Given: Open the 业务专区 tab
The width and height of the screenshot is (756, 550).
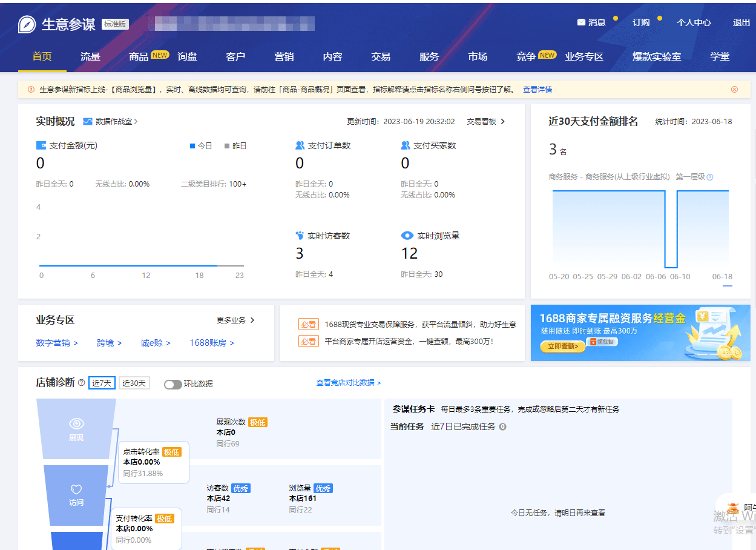Looking at the screenshot, I should coord(585,56).
